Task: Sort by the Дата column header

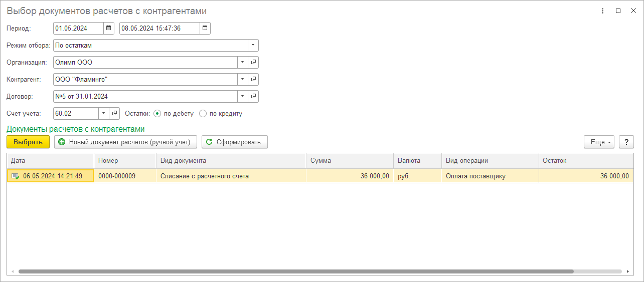Action: click(50, 161)
